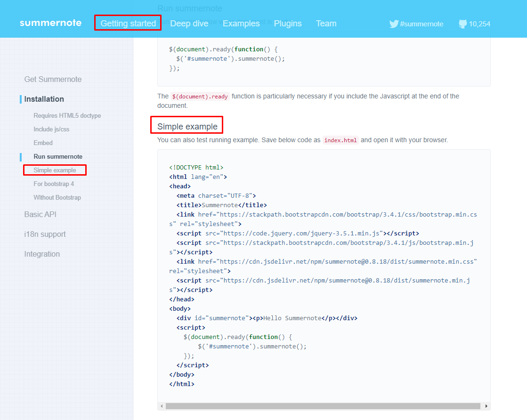Click the $(document).ready inline code

(200, 97)
